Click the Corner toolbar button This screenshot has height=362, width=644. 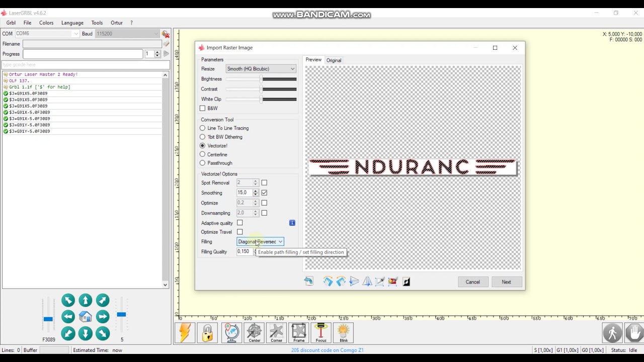coord(276,333)
